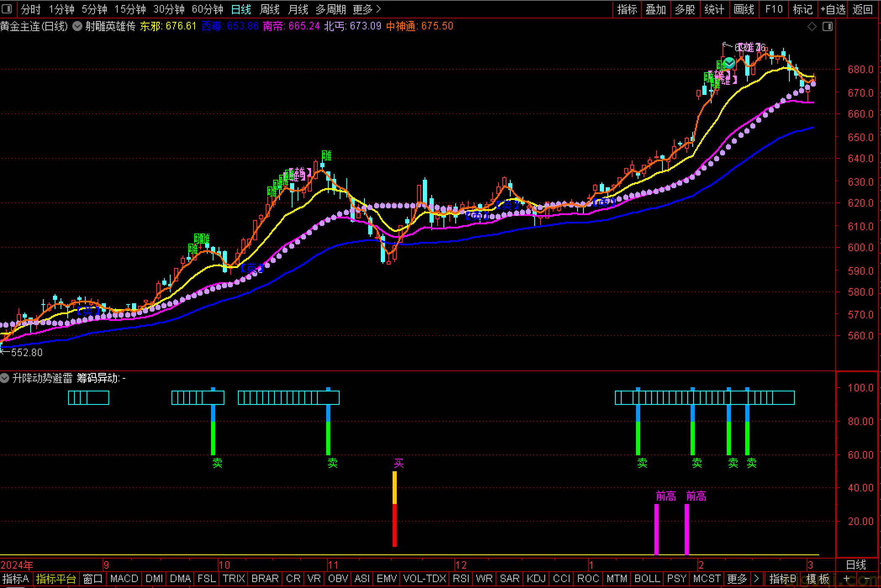The height and width of the screenshot is (588, 881).
Task: Select the 指标B tab
Action: [x=783, y=579]
